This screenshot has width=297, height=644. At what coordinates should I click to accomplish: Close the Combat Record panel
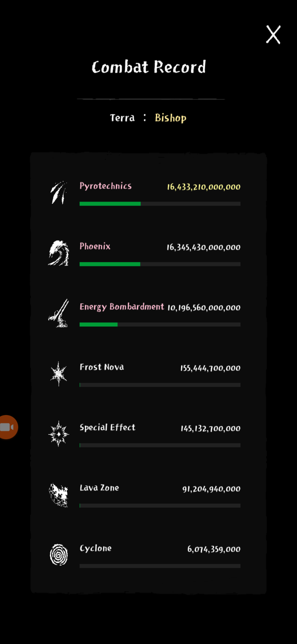click(x=273, y=35)
